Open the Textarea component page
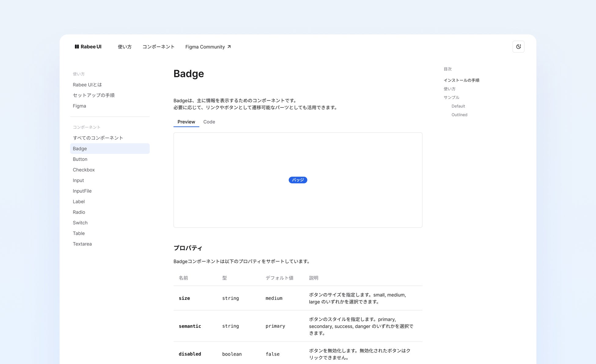This screenshot has width=596, height=364. 82,244
